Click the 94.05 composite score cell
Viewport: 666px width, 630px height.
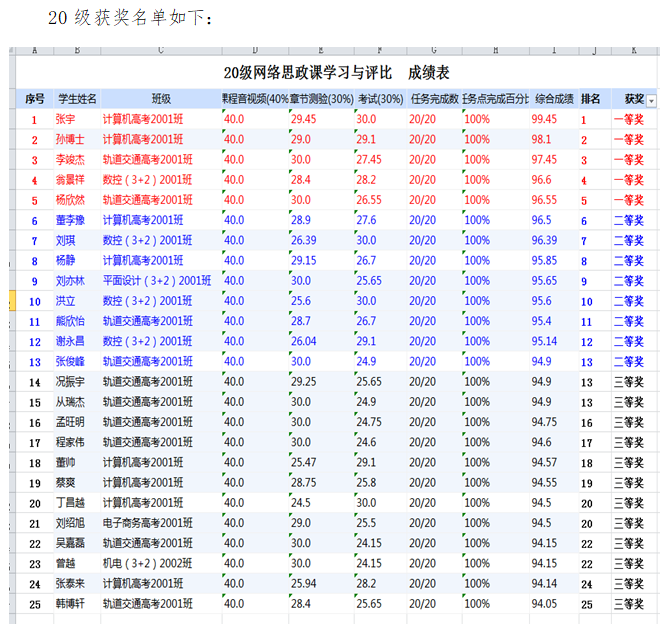(544, 604)
